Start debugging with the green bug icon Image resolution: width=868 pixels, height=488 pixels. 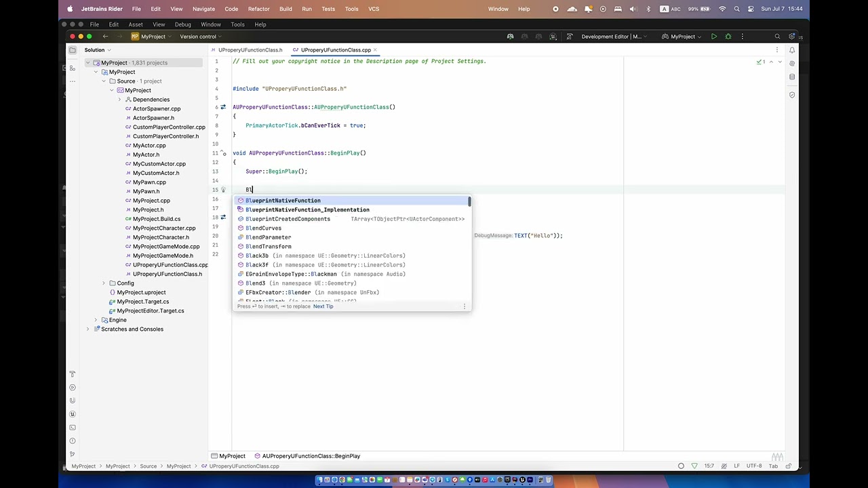[x=728, y=37]
